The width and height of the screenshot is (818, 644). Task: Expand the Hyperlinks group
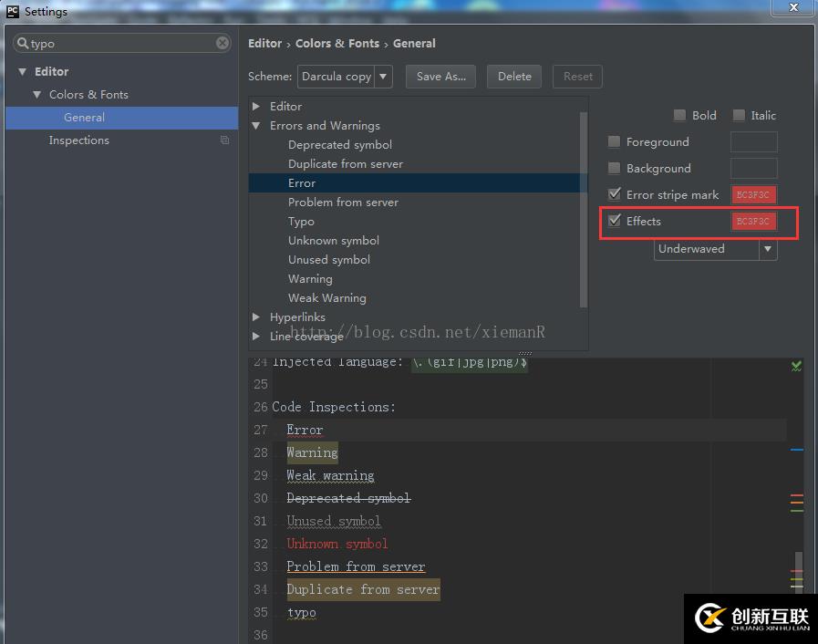pyautogui.click(x=256, y=317)
